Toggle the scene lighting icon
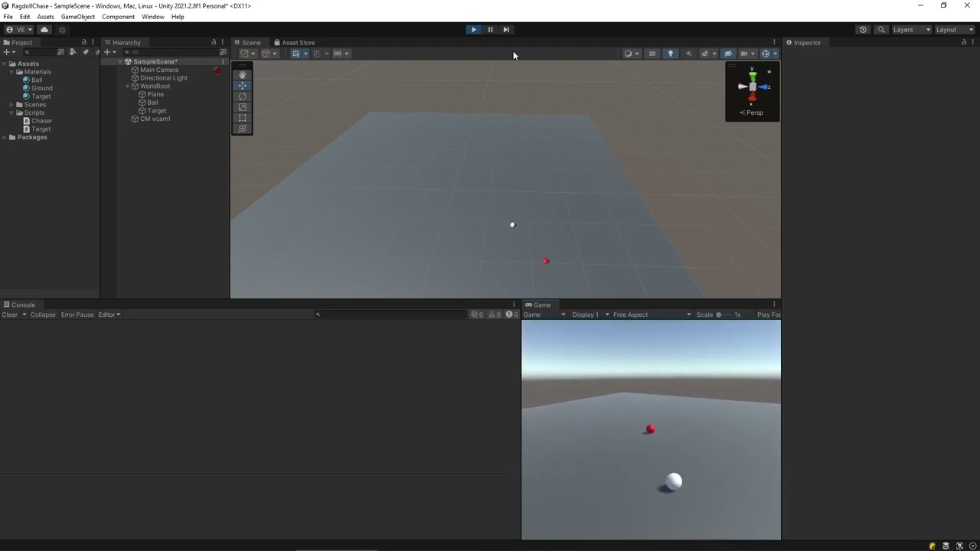Image resolution: width=980 pixels, height=551 pixels. tap(670, 53)
